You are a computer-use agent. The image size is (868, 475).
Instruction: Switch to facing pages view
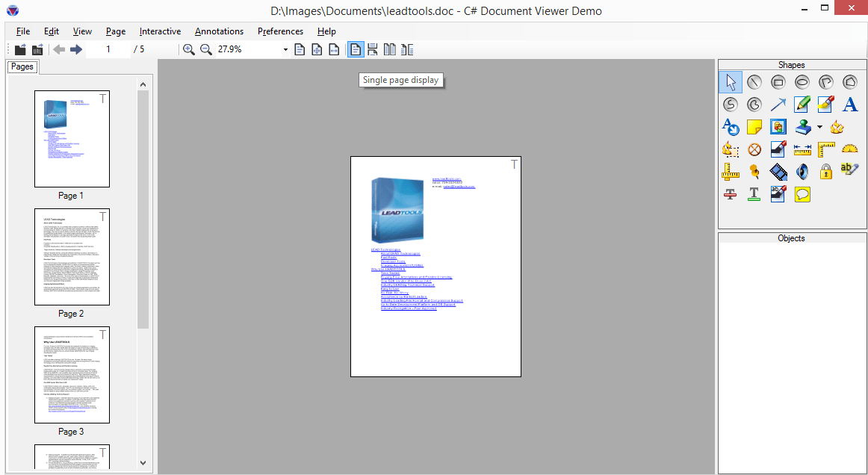pyautogui.click(x=389, y=49)
